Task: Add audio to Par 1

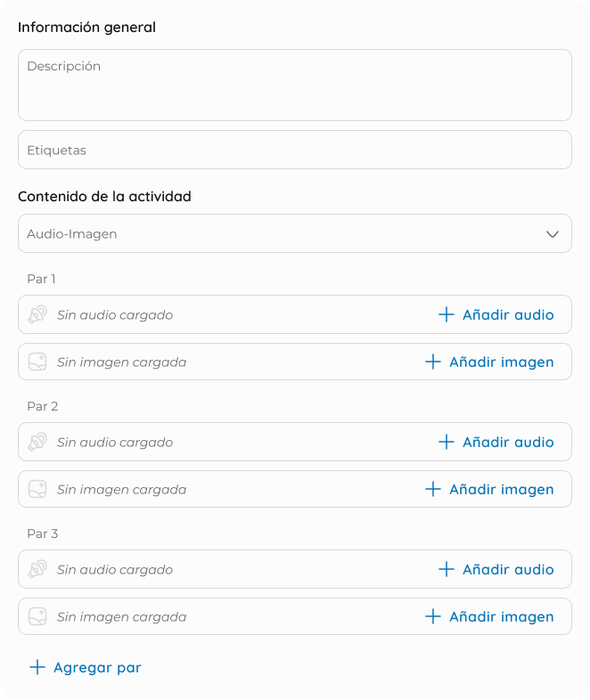Action: [x=496, y=314]
